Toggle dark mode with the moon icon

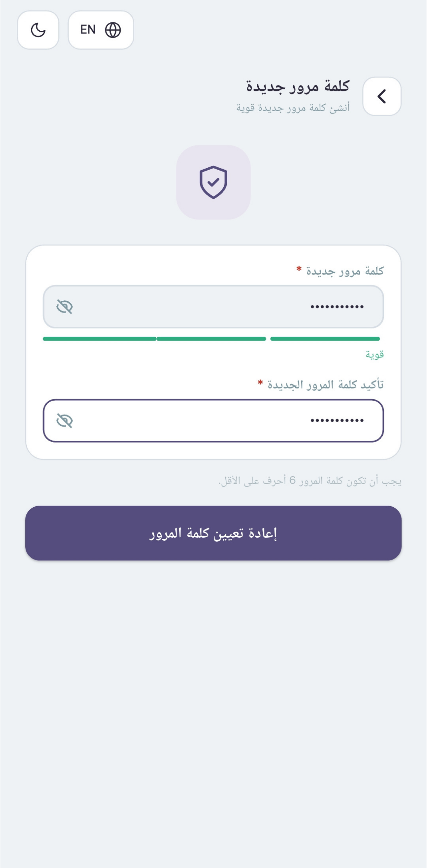point(38,30)
